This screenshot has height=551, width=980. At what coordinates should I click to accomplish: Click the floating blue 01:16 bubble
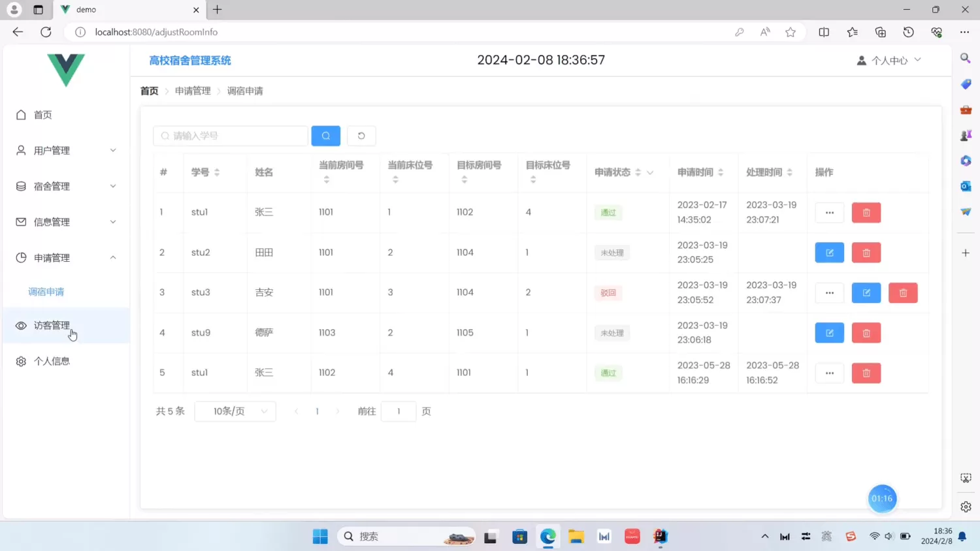(882, 498)
